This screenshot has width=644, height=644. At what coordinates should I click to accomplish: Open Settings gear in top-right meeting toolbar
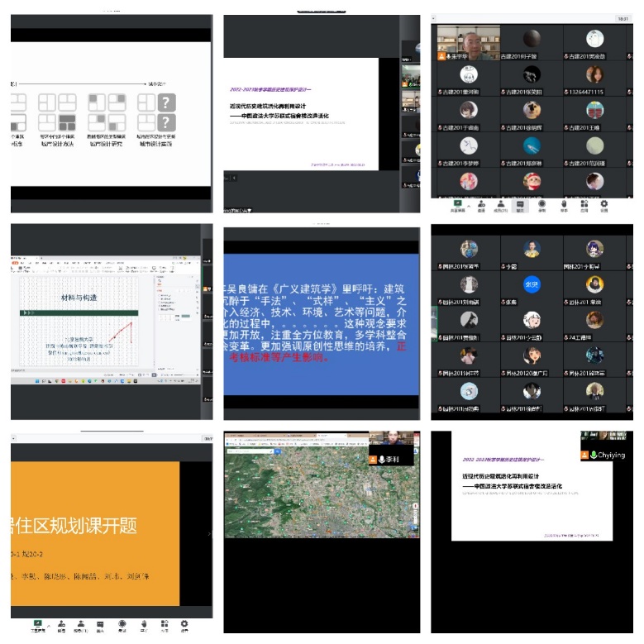coord(604,203)
